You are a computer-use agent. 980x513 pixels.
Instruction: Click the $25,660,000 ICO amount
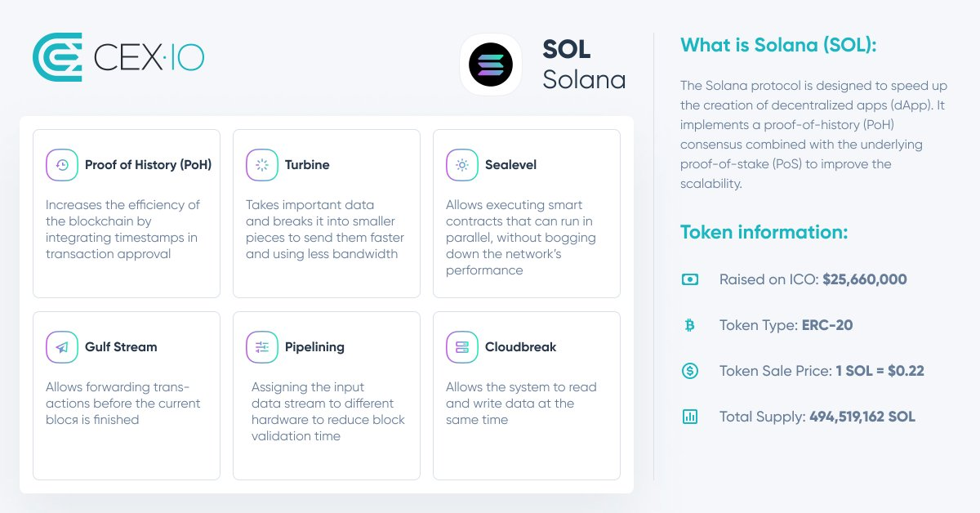[865, 279]
